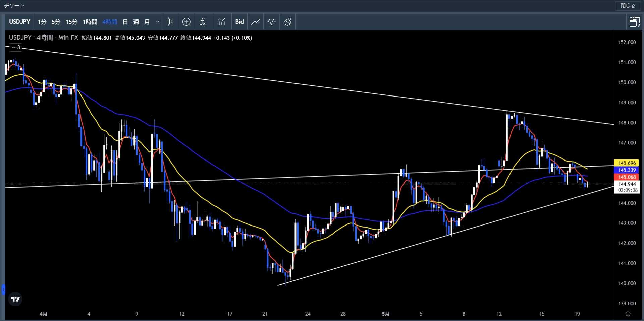
Task: Switch to 5分 timeframe
Action: [x=56, y=22]
